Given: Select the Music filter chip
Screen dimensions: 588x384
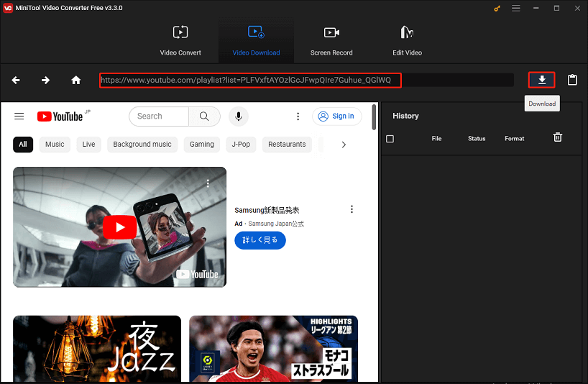Looking at the screenshot, I should point(55,145).
